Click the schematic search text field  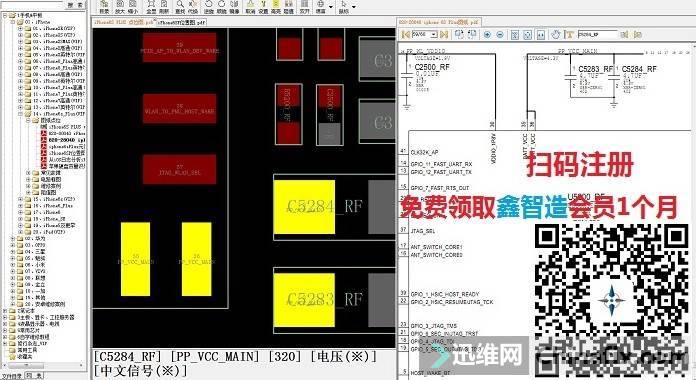(597, 34)
